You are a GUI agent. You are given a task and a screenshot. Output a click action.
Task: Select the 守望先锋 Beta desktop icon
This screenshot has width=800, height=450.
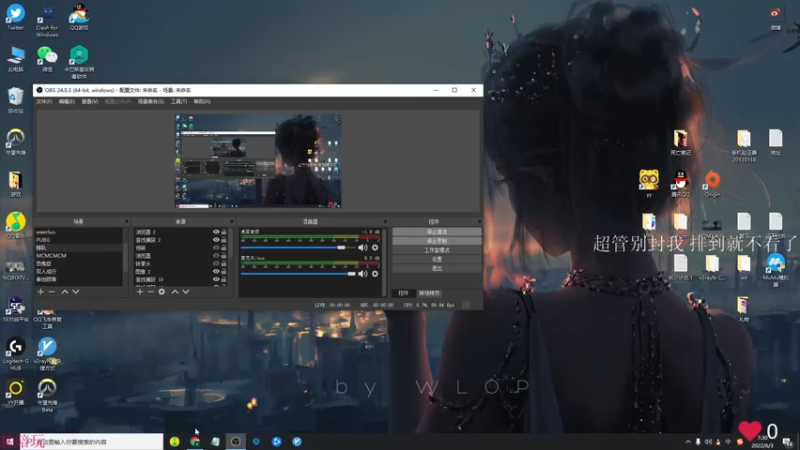[47, 396]
